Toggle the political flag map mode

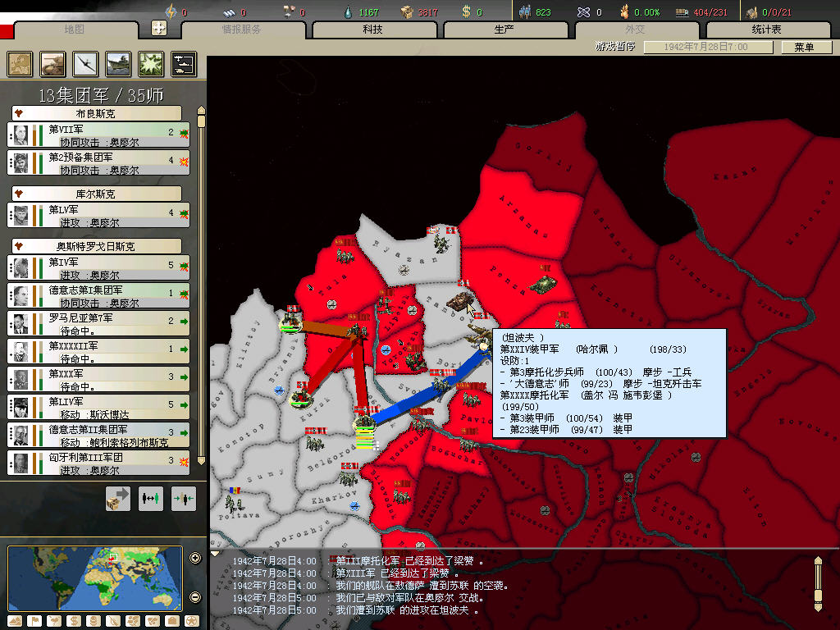(34, 621)
